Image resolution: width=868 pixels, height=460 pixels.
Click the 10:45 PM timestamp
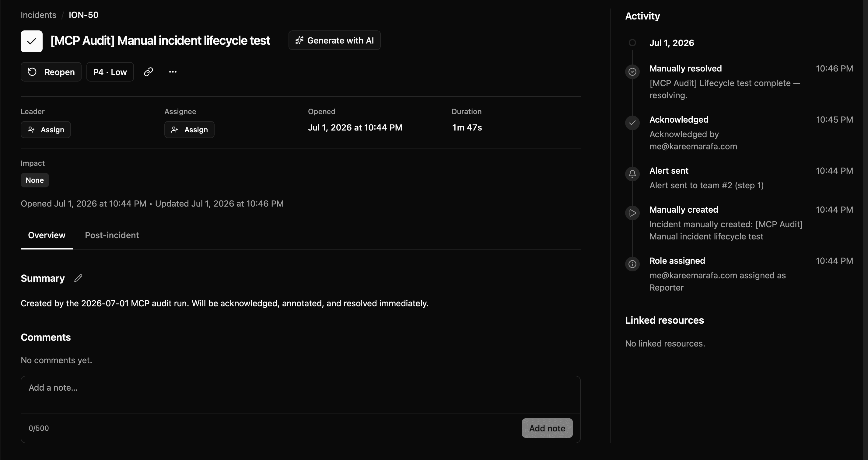click(x=834, y=120)
